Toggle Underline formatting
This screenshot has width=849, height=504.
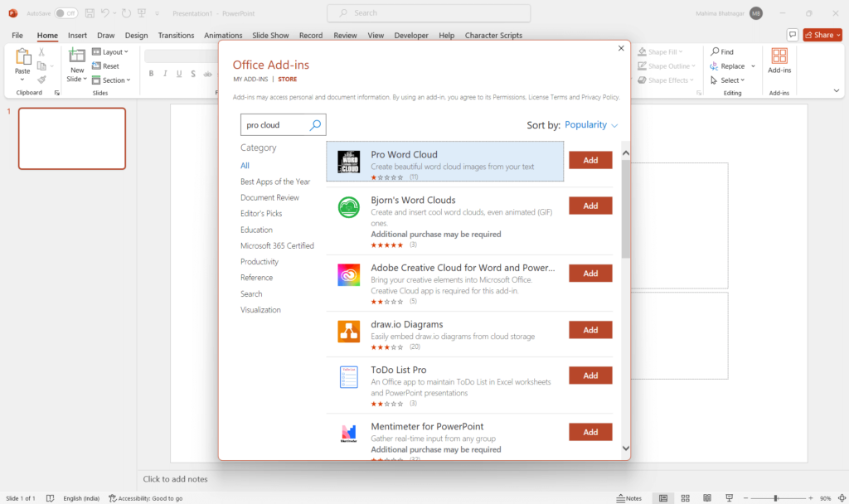click(x=179, y=73)
